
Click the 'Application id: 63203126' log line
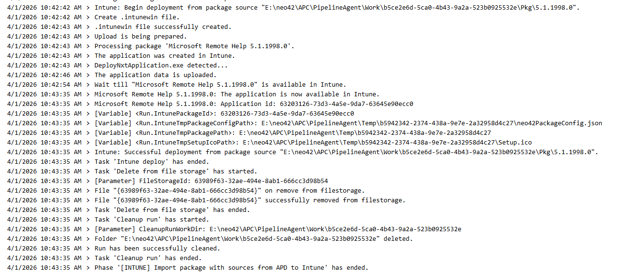[x=254, y=104]
